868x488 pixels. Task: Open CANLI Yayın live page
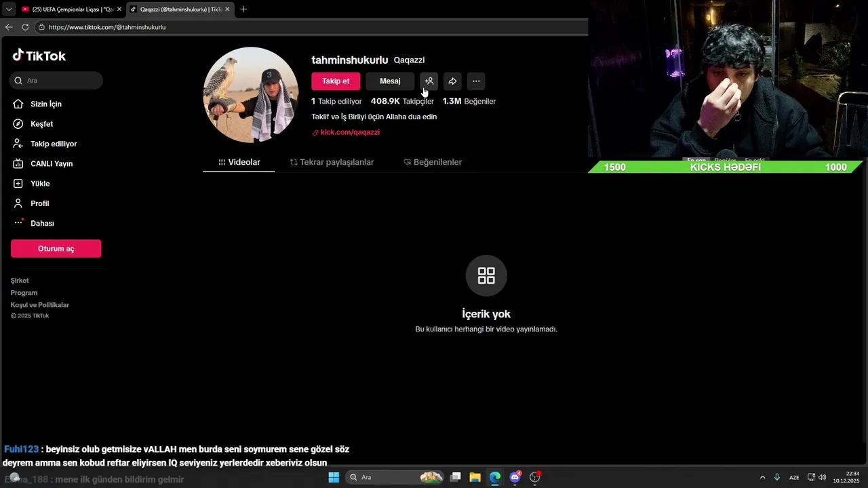[52, 163]
